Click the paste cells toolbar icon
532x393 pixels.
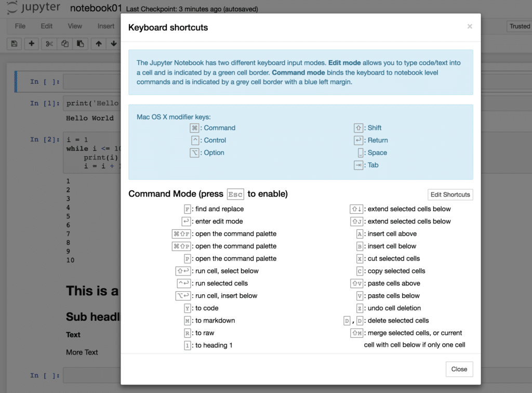click(x=81, y=44)
